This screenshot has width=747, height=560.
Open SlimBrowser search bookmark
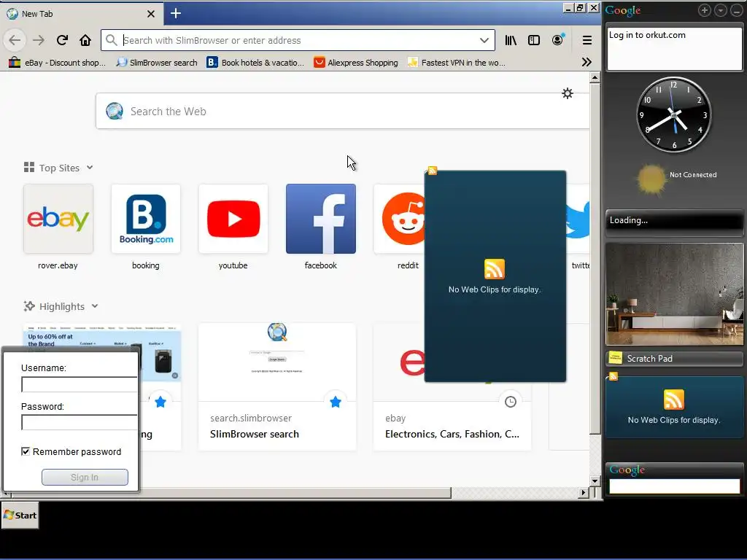coord(158,63)
